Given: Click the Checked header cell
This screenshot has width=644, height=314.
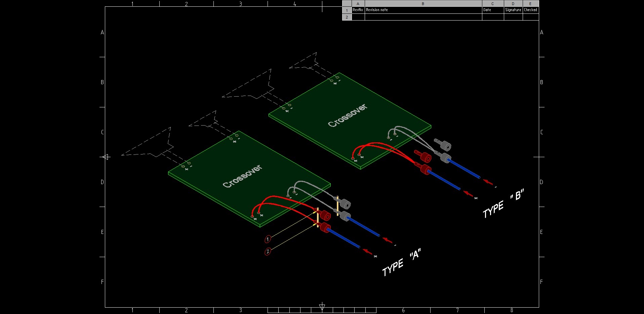Looking at the screenshot, I should click(x=531, y=10).
